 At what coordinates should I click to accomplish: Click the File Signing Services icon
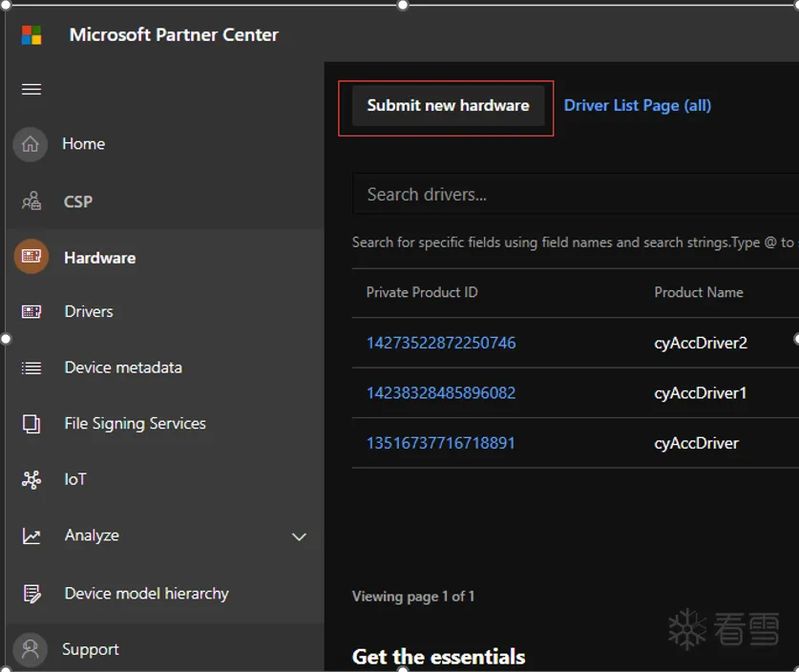click(32, 424)
